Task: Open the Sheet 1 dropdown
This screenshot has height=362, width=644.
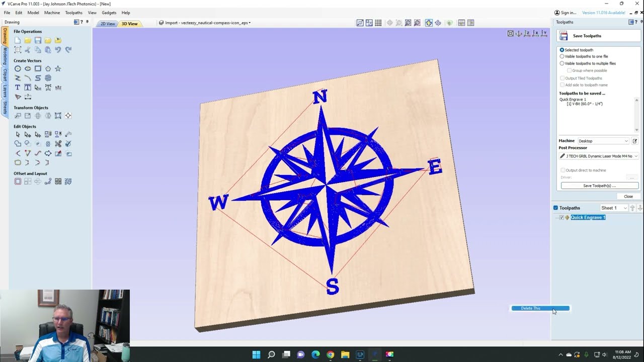Action: (614, 208)
